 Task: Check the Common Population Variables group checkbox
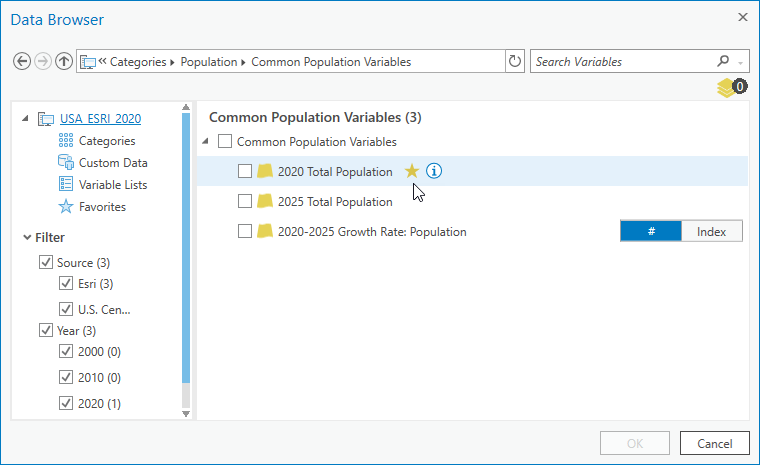(225, 141)
